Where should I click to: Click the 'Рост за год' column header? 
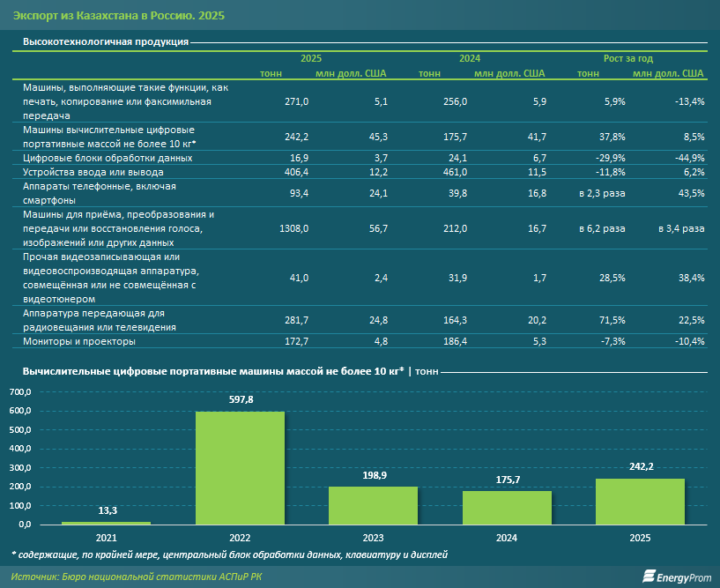[627, 58]
